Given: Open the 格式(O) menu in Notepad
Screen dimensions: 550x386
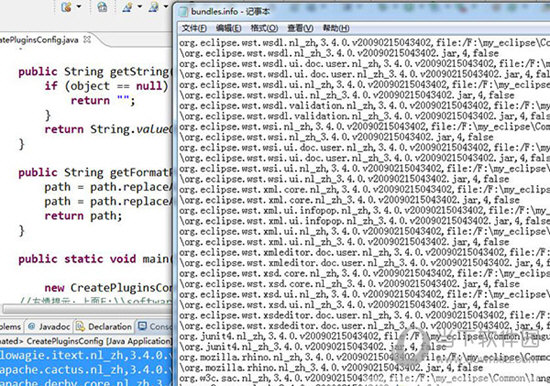Looking at the screenshot, I should [x=264, y=28].
